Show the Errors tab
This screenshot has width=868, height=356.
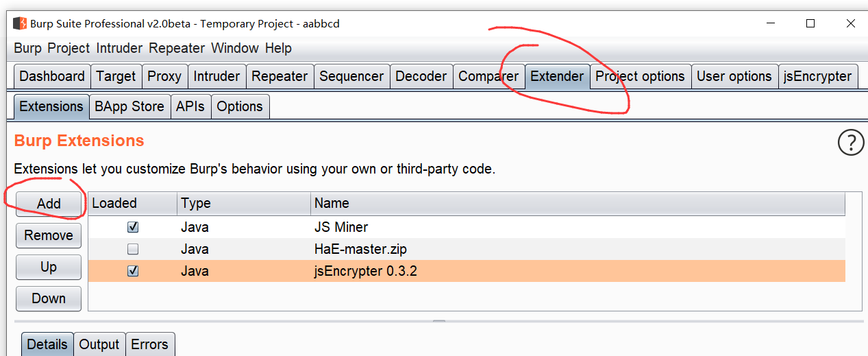pos(149,344)
